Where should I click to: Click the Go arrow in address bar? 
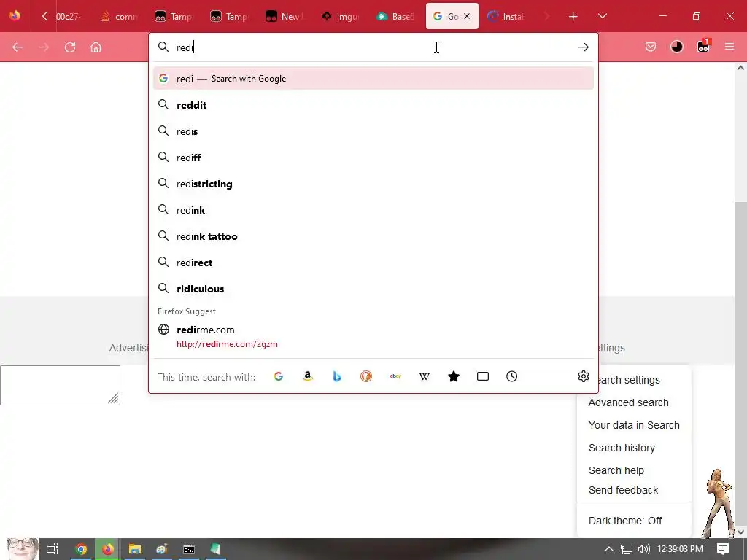(x=583, y=47)
